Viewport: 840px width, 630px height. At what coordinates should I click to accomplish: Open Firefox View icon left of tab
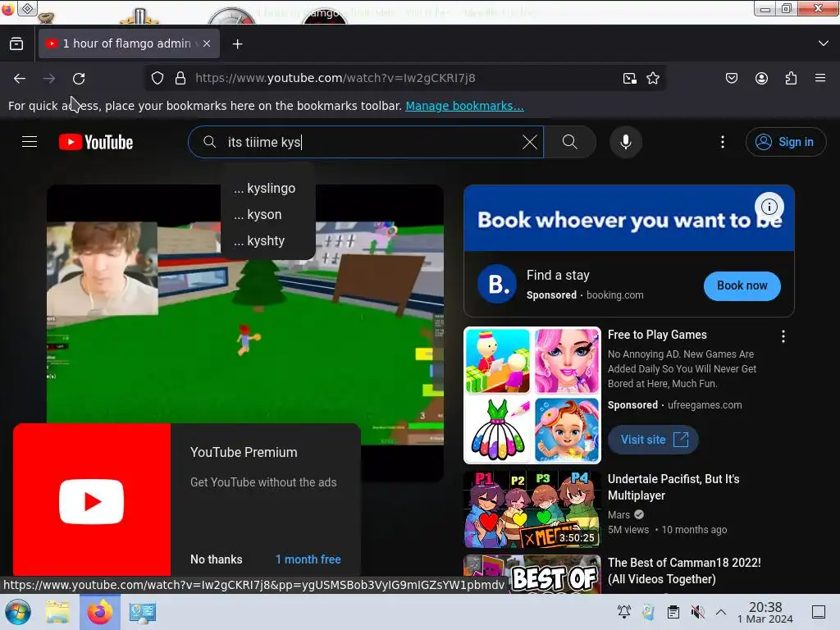(x=16, y=43)
